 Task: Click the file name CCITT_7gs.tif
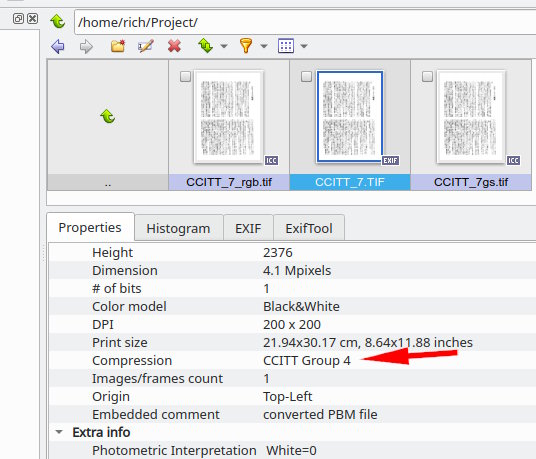471,182
